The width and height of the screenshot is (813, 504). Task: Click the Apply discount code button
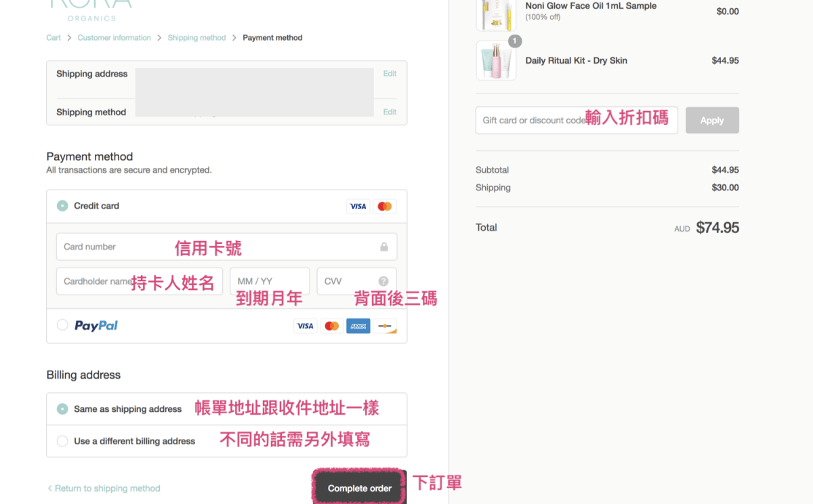point(712,120)
